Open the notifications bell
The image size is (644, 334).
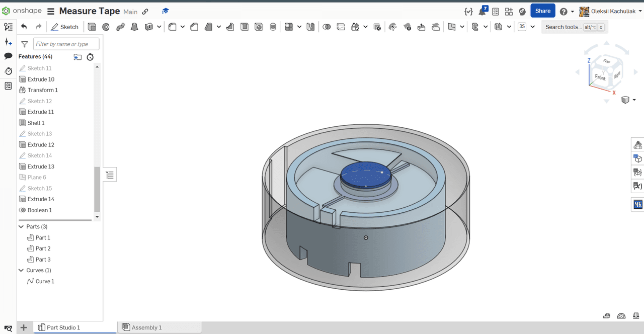click(482, 12)
